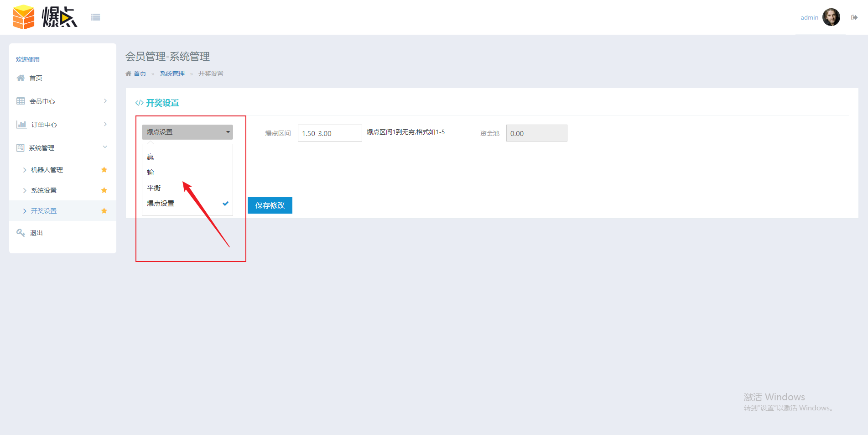Open 机器人管理 submenu item

click(47, 170)
